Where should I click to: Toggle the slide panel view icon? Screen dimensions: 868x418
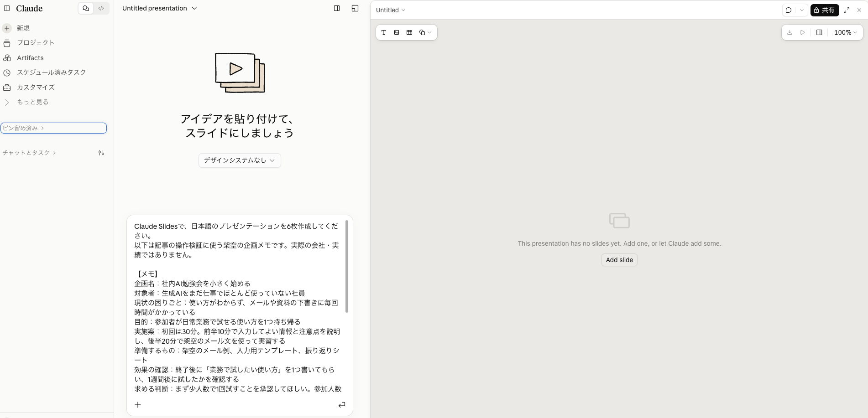tap(819, 32)
